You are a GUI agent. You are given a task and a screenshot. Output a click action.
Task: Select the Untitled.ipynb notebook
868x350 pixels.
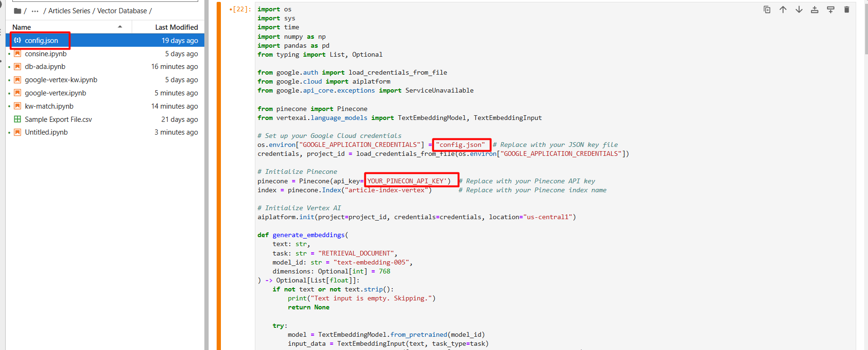click(x=46, y=132)
